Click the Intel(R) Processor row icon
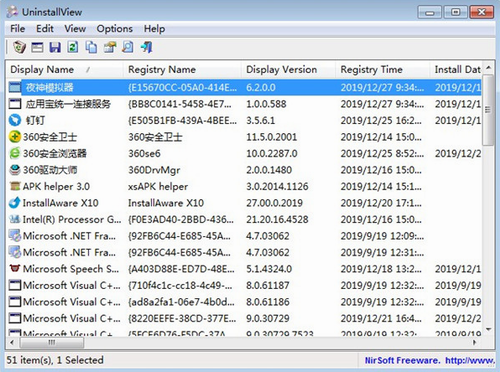Viewport: 500px width, 372px height. tap(15, 219)
